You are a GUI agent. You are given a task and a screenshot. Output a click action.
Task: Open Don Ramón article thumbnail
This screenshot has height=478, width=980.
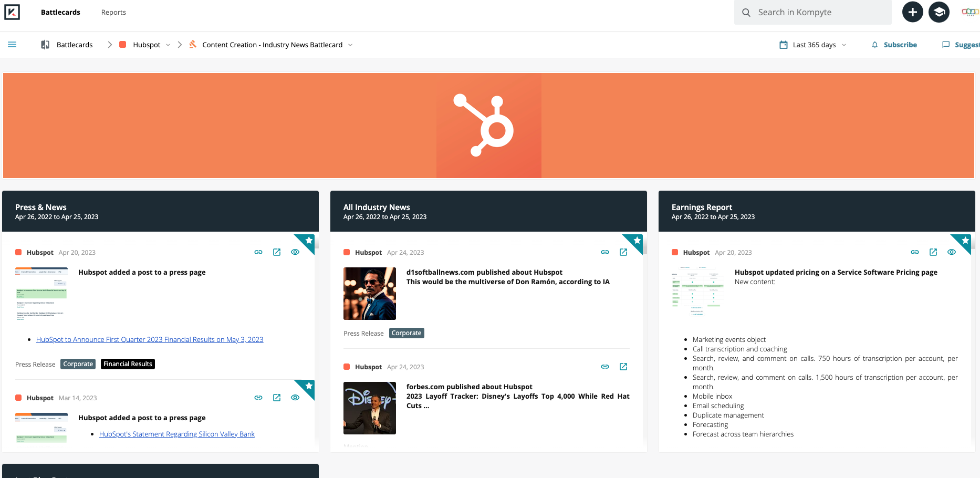[370, 294]
